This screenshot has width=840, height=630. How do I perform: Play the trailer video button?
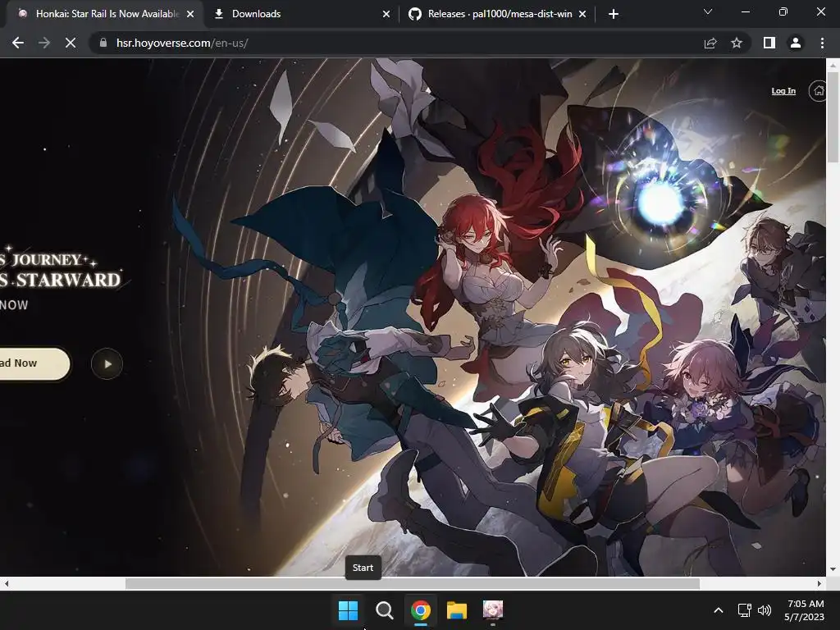coord(107,364)
